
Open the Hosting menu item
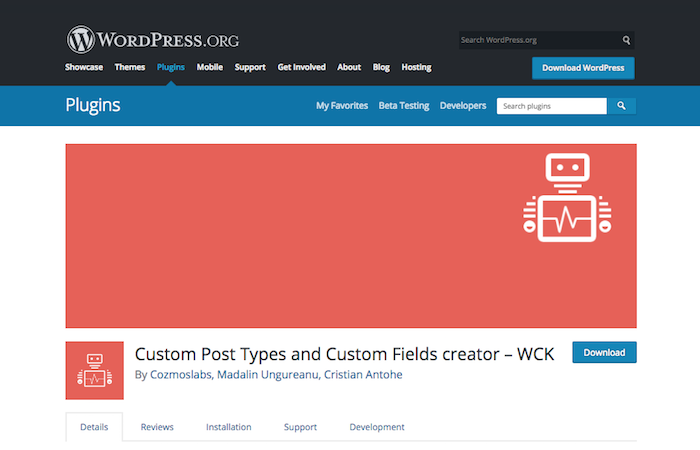click(x=416, y=67)
